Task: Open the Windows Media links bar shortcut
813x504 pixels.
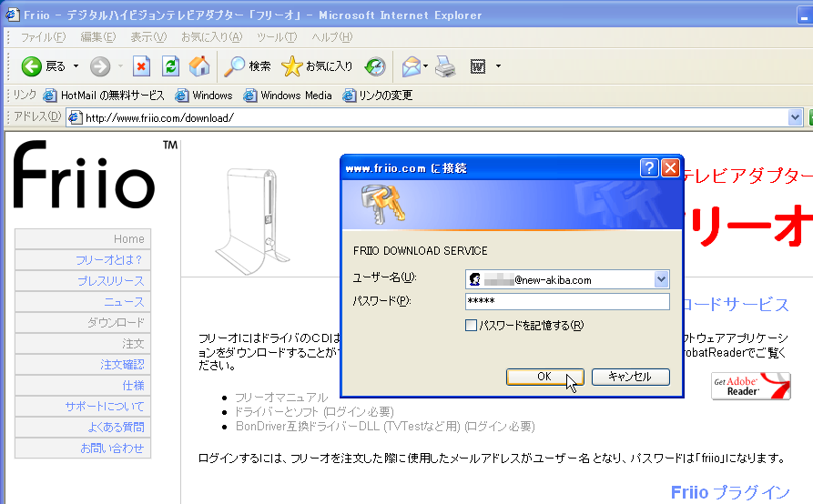Action: coord(288,96)
